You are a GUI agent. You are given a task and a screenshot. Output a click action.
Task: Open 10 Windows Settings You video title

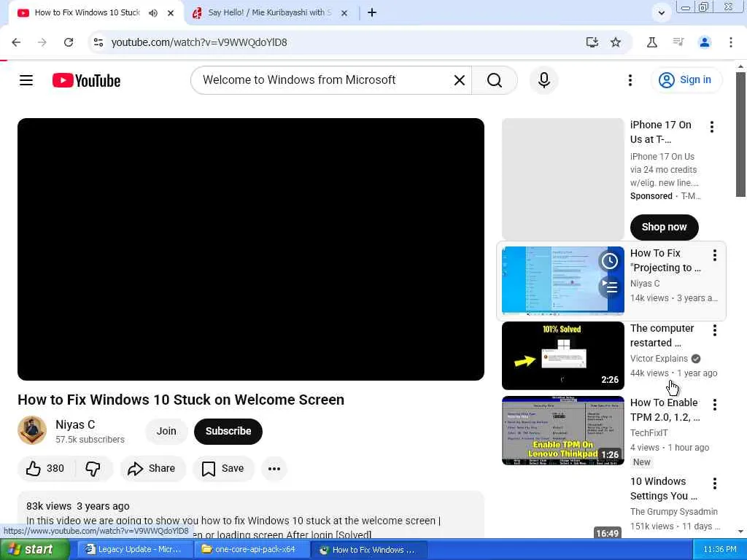tap(664, 489)
